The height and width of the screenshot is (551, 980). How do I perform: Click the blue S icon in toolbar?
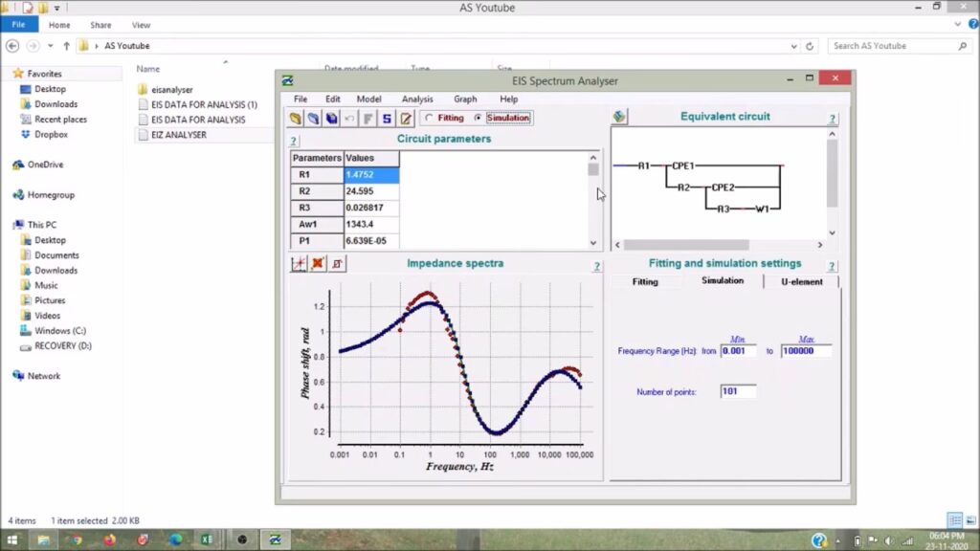[x=387, y=119]
